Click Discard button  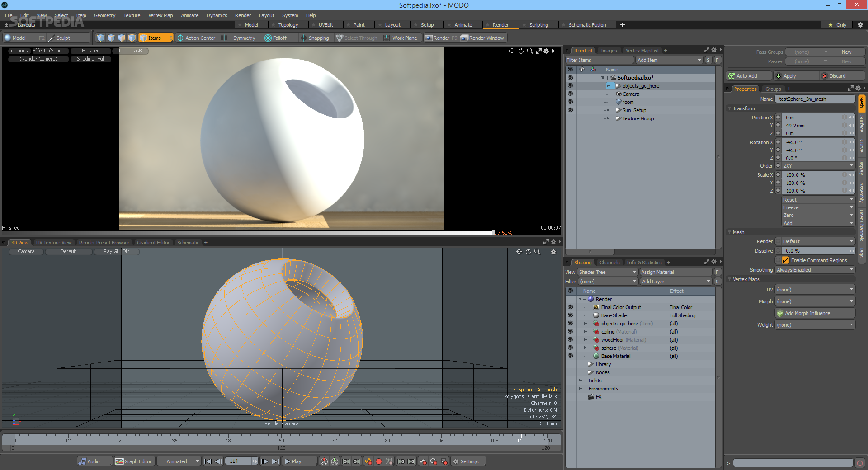843,76
